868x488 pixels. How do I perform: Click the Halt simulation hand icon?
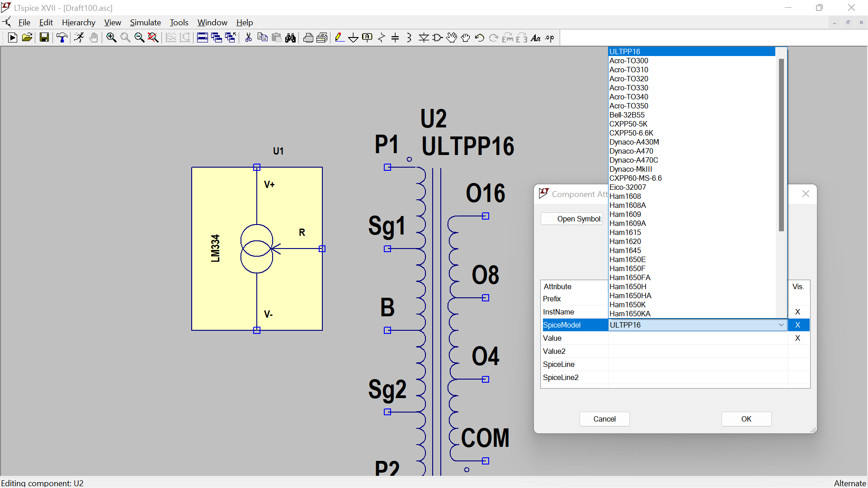pos(94,38)
